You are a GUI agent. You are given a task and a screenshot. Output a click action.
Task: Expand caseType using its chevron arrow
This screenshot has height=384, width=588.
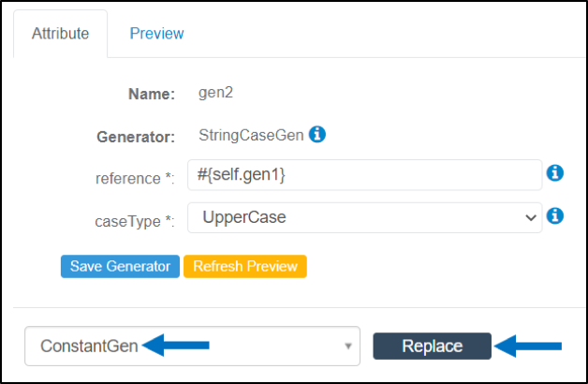point(531,217)
